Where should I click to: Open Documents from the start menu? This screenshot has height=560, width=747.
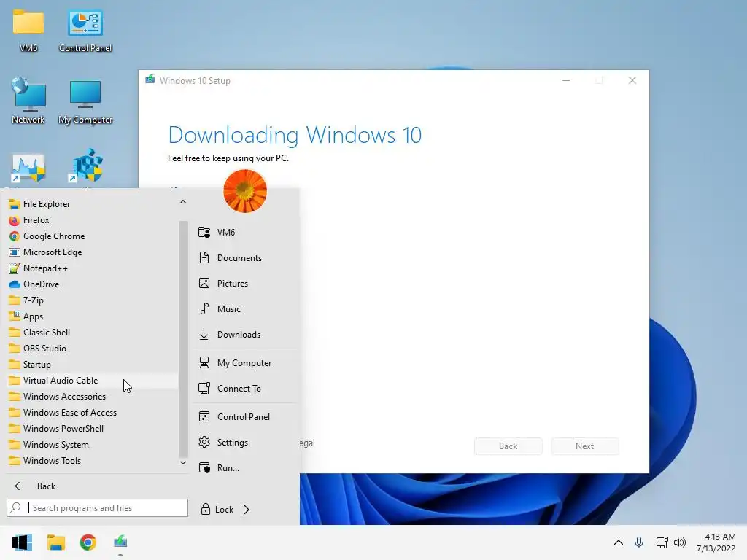[x=245, y=258]
